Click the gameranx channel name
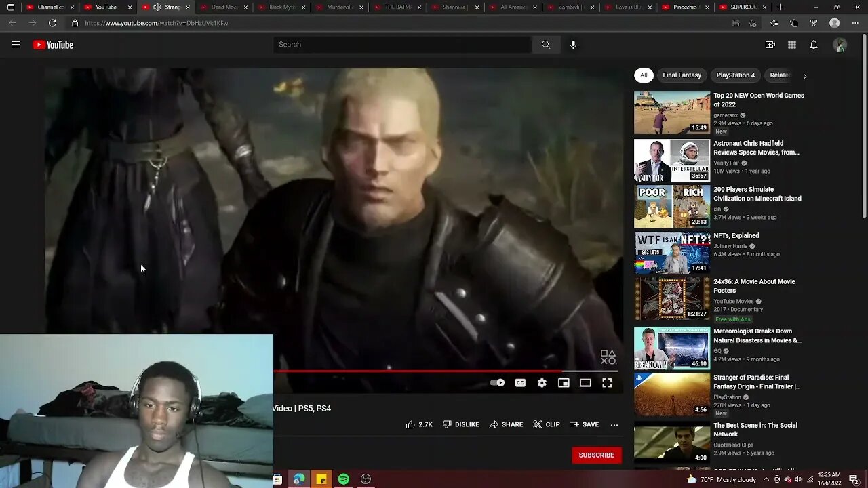 click(x=726, y=115)
